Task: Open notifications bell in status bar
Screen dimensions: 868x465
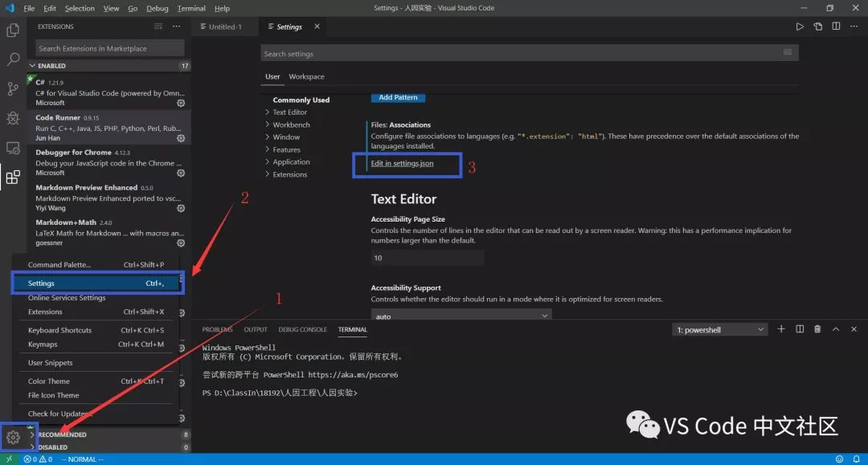Action: (857, 459)
